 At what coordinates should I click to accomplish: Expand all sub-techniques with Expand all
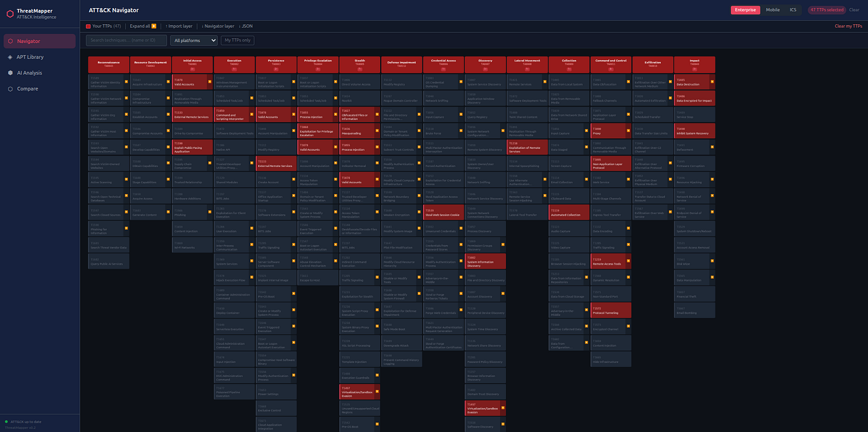click(x=143, y=26)
